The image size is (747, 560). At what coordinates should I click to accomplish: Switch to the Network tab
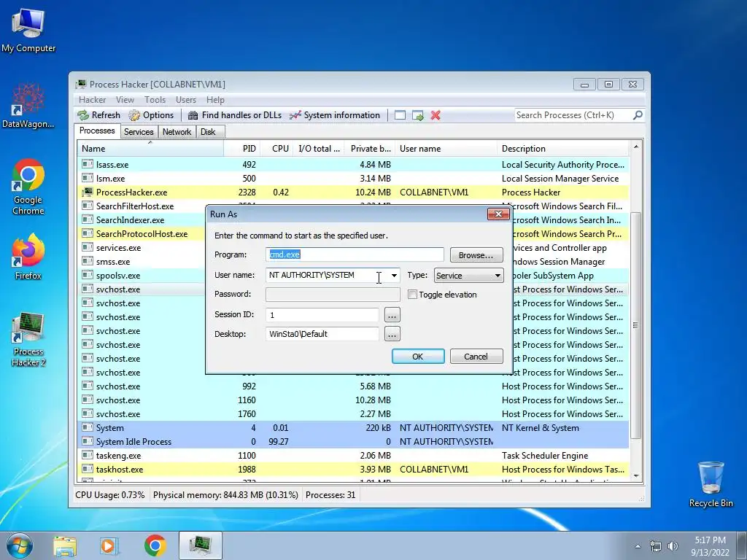(177, 132)
